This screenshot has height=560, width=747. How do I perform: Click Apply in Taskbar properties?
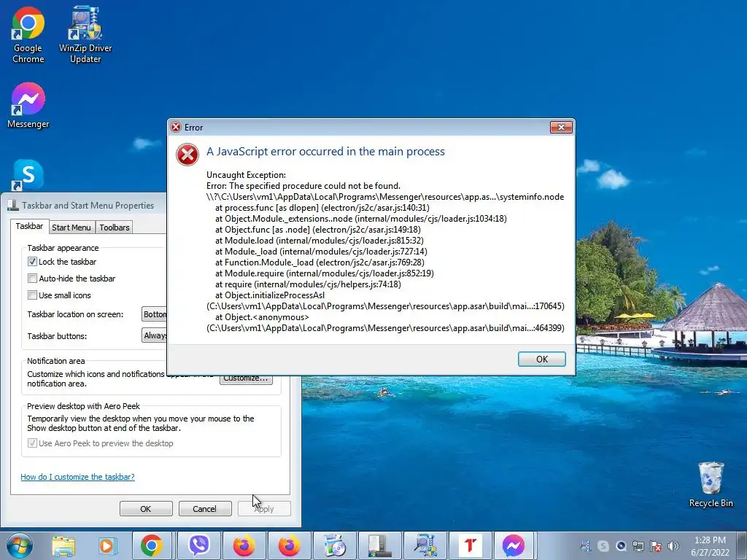point(264,508)
